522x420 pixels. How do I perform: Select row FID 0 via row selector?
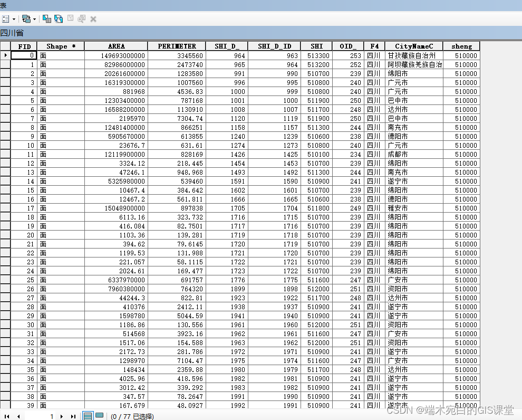tap(5, 55)
